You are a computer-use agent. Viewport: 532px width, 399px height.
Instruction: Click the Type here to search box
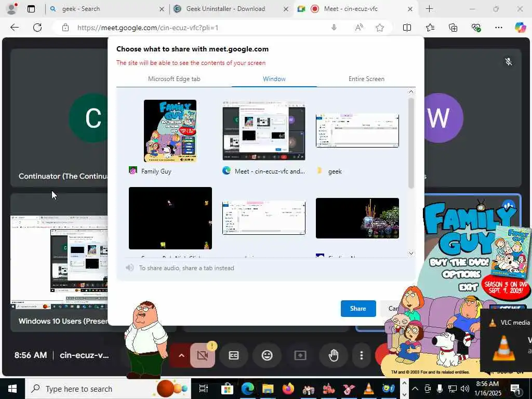108,389
